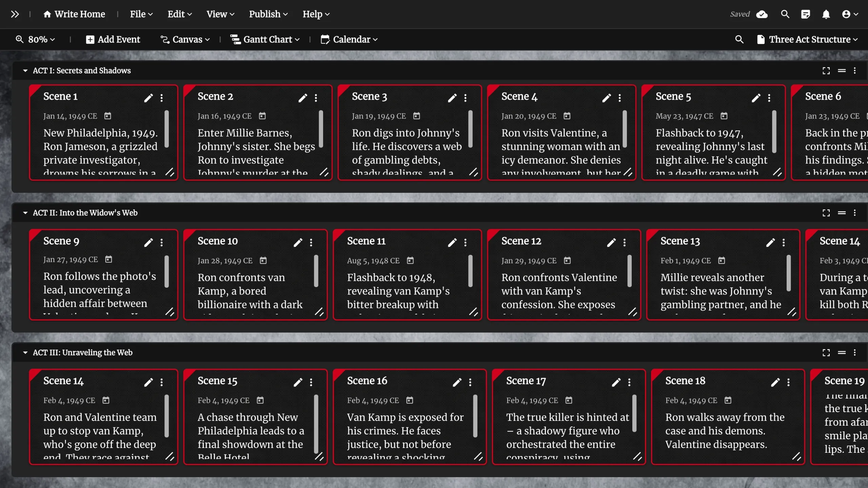
Task: Open the Publish menu
Action: point(268,14)
